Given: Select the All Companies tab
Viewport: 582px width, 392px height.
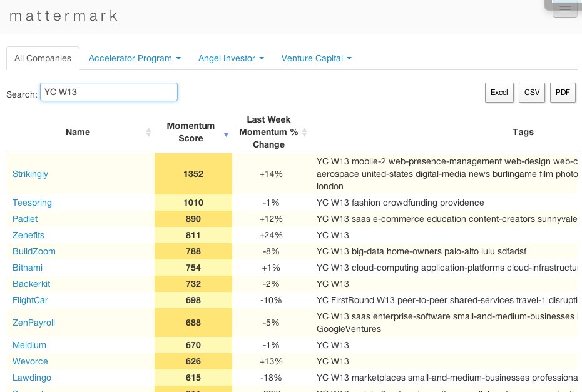Looking at the screenshot, I should pos(43,58).
